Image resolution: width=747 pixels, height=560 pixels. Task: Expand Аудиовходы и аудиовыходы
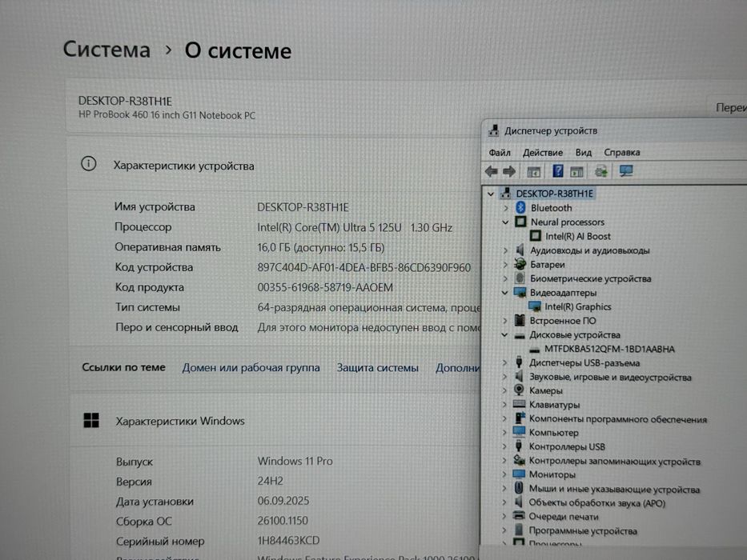(505, 250)
